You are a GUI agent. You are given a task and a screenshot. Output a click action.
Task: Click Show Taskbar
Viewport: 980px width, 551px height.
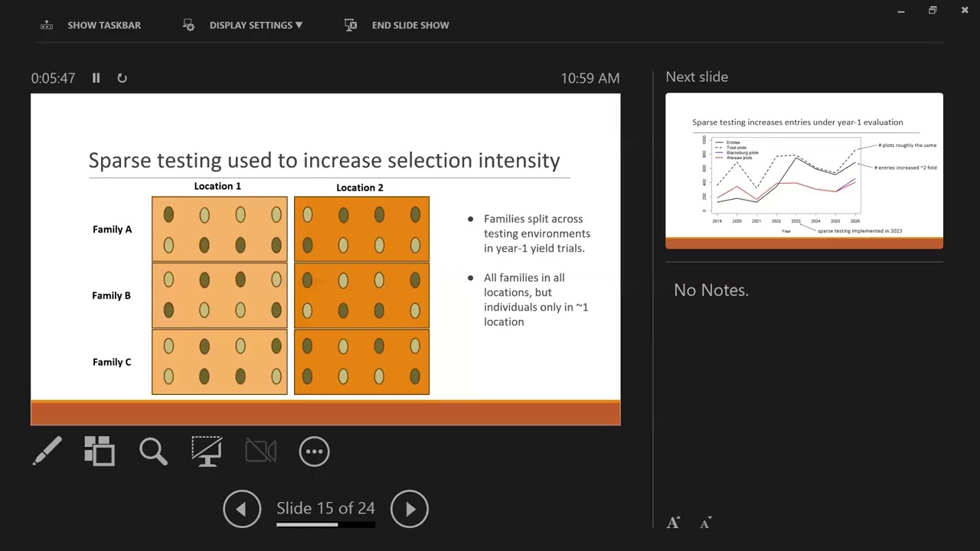click(91, 25)
